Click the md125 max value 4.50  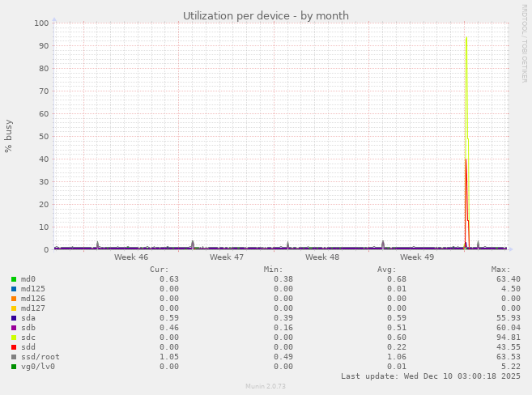(x=511, y=289)
